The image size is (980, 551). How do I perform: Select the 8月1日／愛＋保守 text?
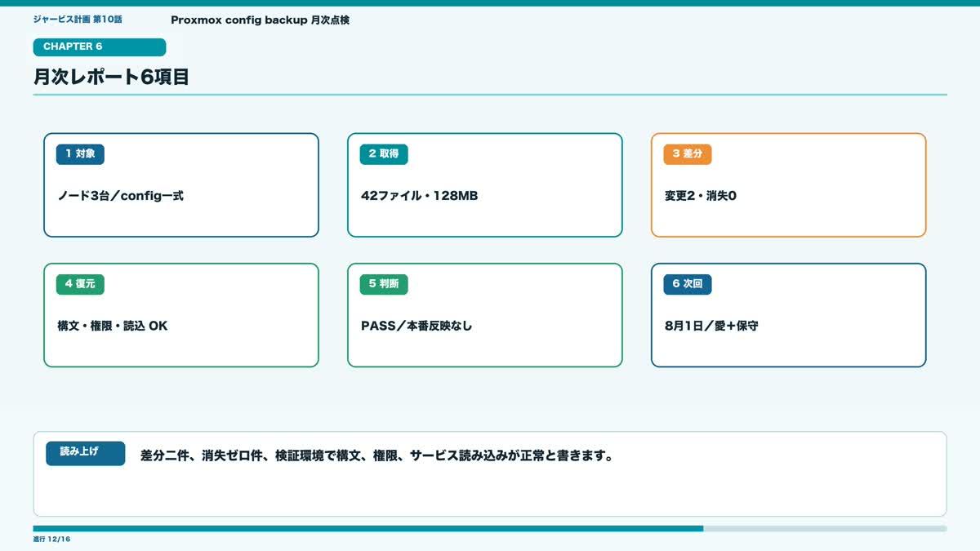click(x=711, y=326)
